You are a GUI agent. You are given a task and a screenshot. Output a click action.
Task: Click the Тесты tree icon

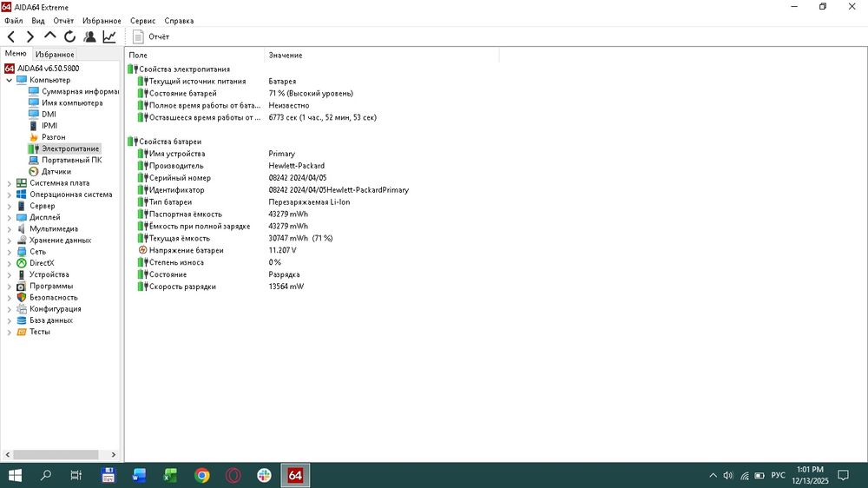[22, 332]
